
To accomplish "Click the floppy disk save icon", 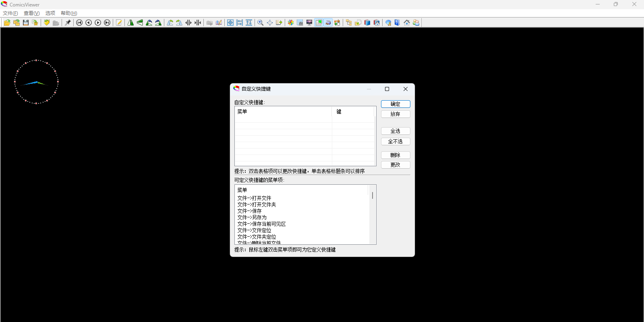I will 26,23.
